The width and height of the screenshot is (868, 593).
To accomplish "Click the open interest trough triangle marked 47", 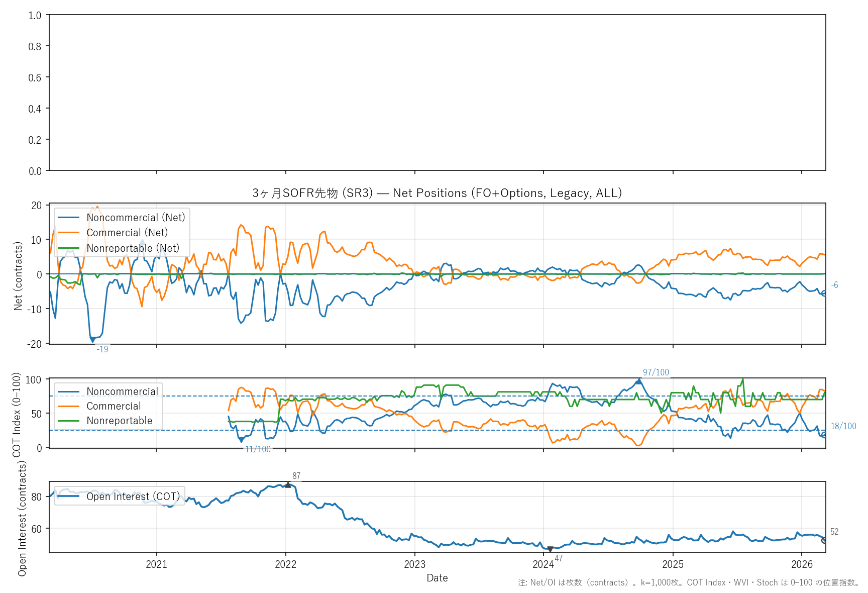I will pos(550,549).
